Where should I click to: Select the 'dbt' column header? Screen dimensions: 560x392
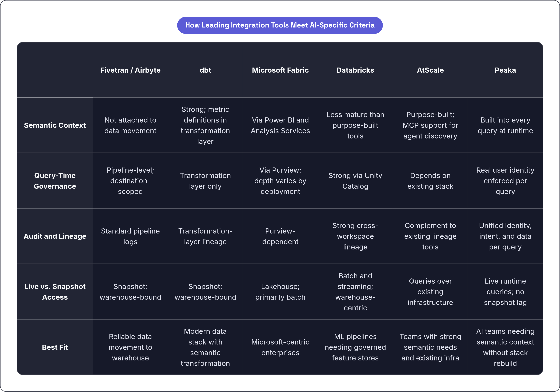click(205, 70)
